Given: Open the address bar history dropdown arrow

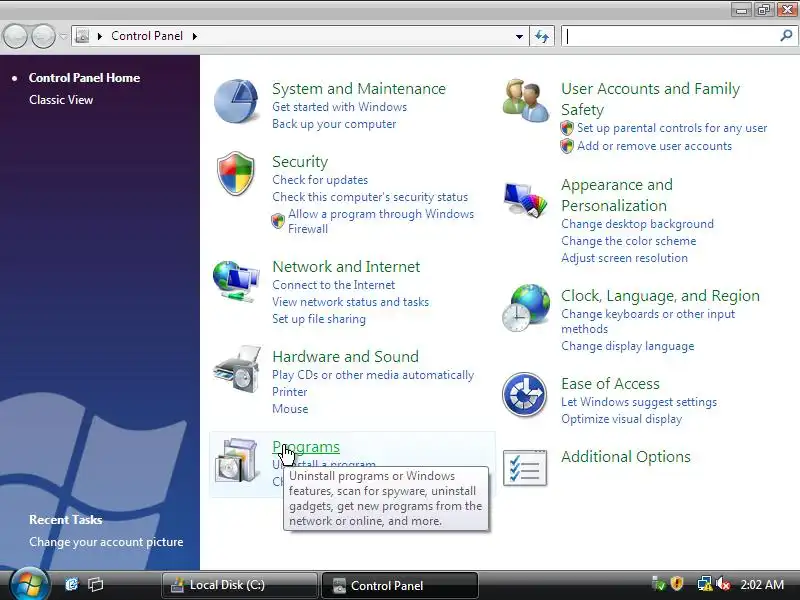Looking at the screenshot, I should pyautogui.click(x=519, y=36).
